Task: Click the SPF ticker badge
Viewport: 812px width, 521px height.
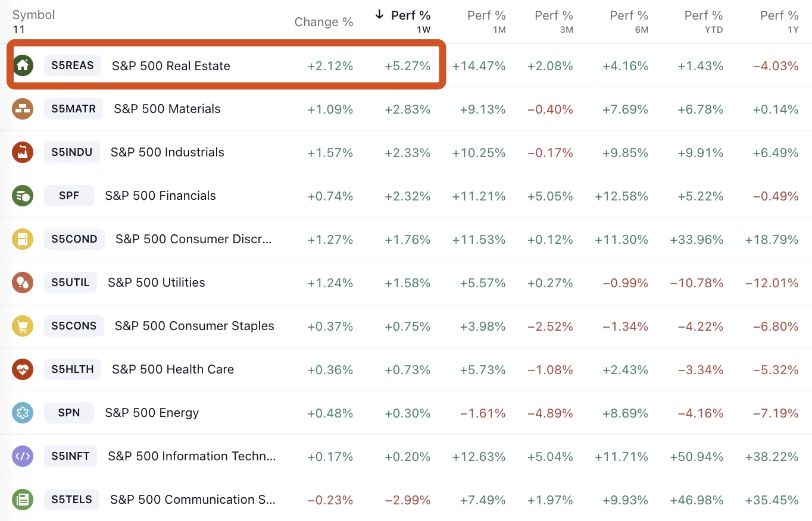Action: click(x=69, y=196)
